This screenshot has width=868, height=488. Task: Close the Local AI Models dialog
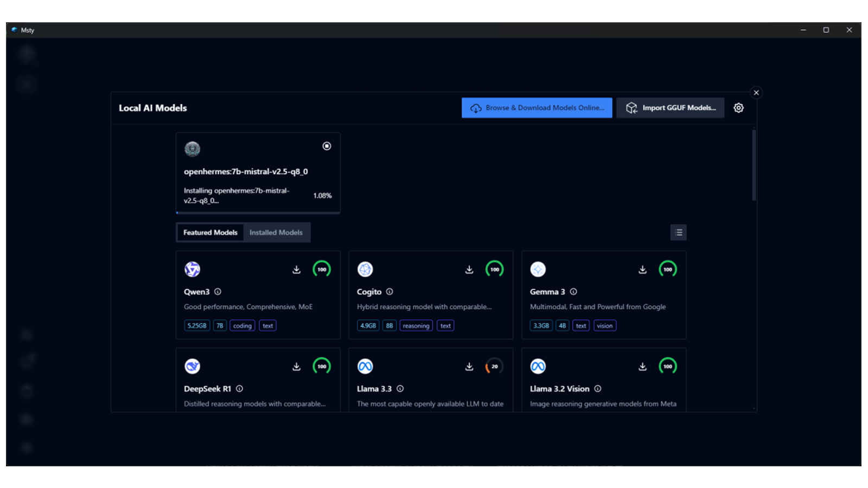pos(756,93)
